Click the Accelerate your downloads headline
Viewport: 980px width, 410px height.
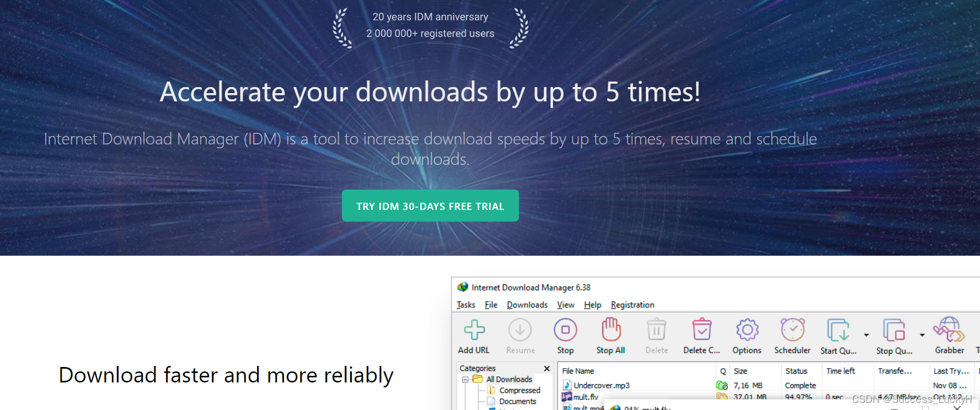(x=430, y=91)
